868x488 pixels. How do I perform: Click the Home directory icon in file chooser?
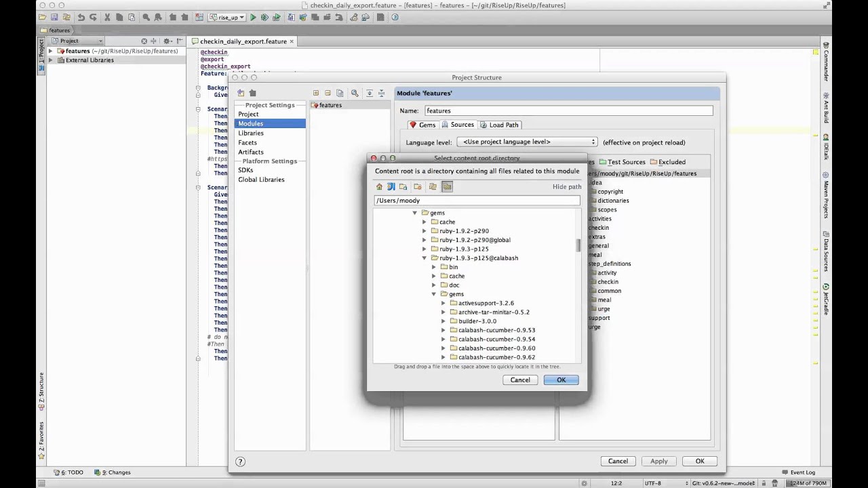[x=379, y=186]
